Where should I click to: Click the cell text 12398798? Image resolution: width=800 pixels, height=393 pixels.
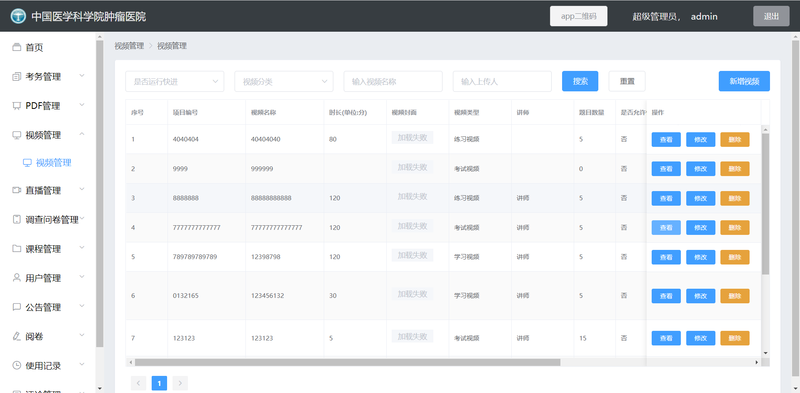click(x=265, y=257)
